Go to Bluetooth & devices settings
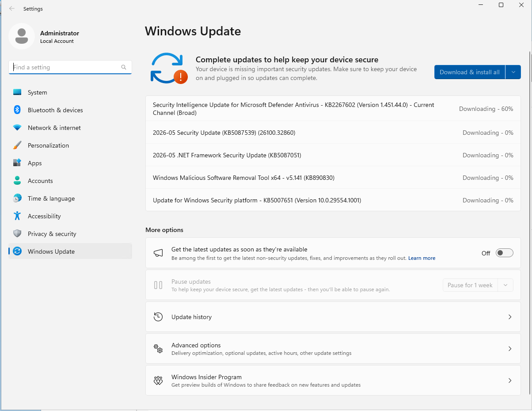 coord(70,110)
